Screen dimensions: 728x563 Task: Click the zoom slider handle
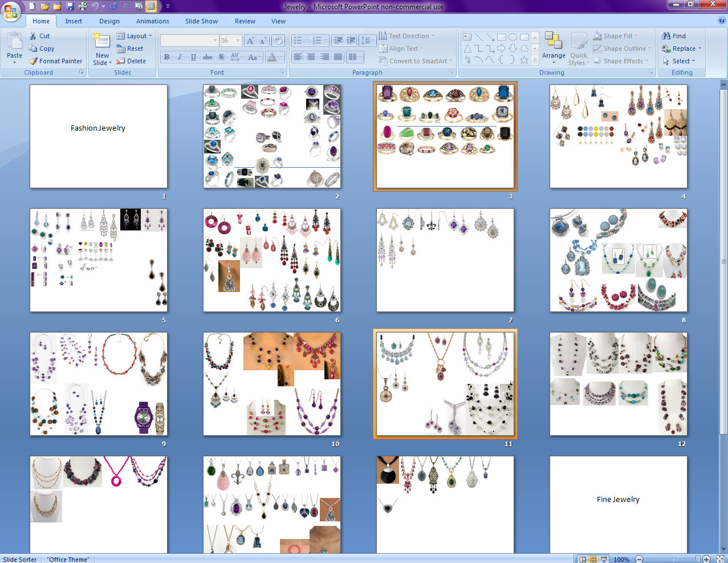698,559
